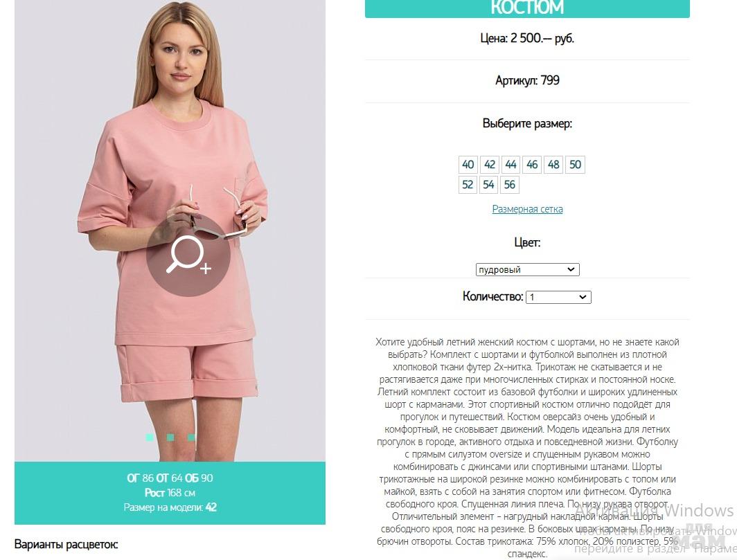Screen dimensions: 737x560
Task: Select size 50 box
Action: [575, 165]
